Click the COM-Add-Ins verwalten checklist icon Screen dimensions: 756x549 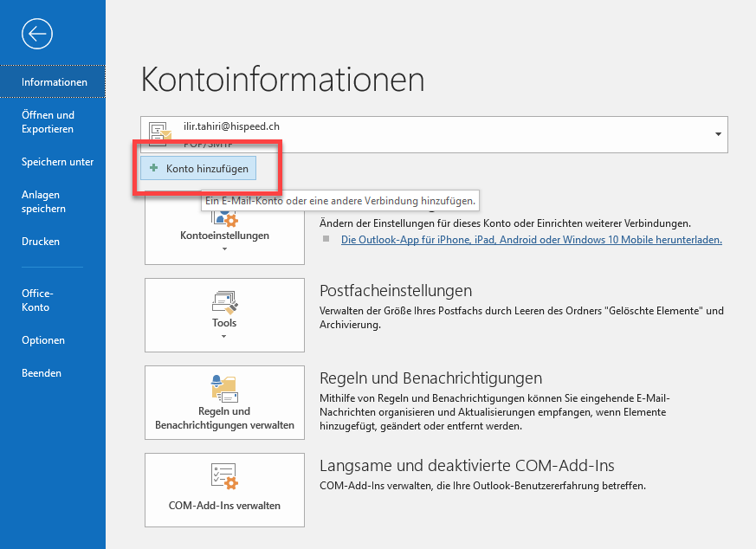click(224, 477)
